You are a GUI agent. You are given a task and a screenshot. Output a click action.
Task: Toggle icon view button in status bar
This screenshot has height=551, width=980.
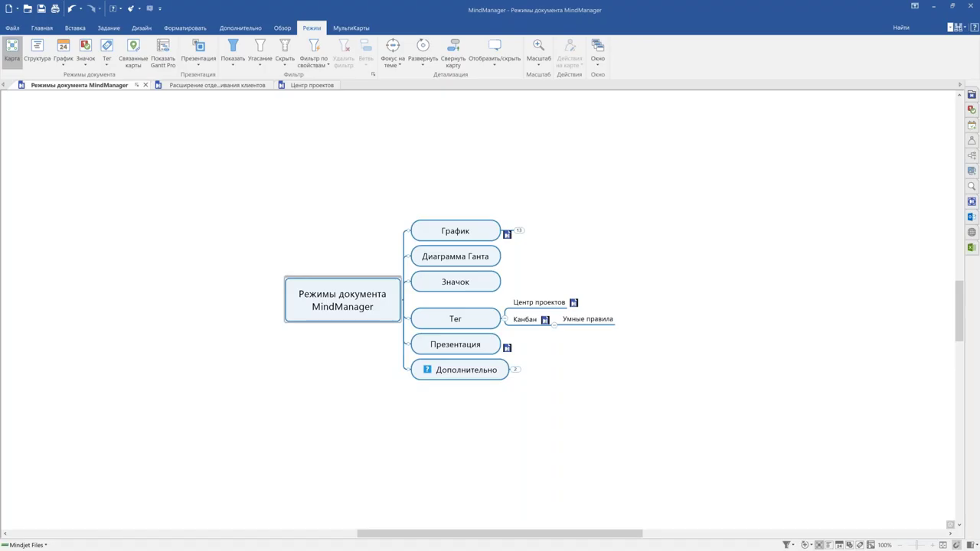850,545
